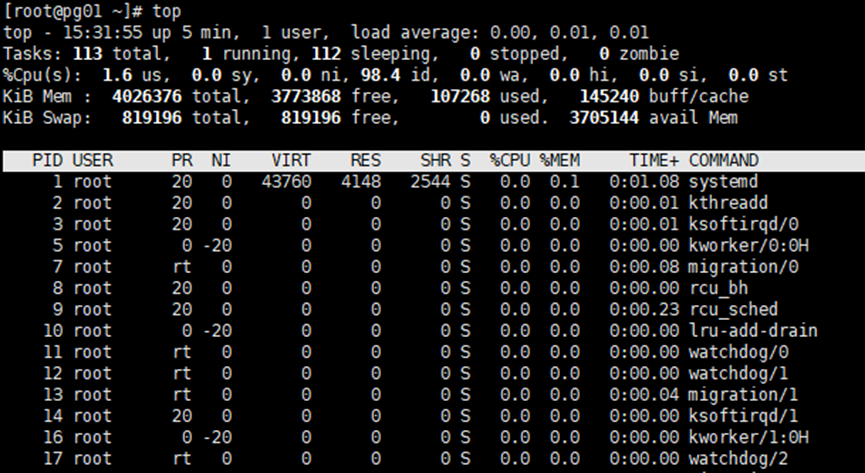Select the watchdog/1 process name
Image resolution: width=865 pixels, height=473 pixels.
pos(738,374)
